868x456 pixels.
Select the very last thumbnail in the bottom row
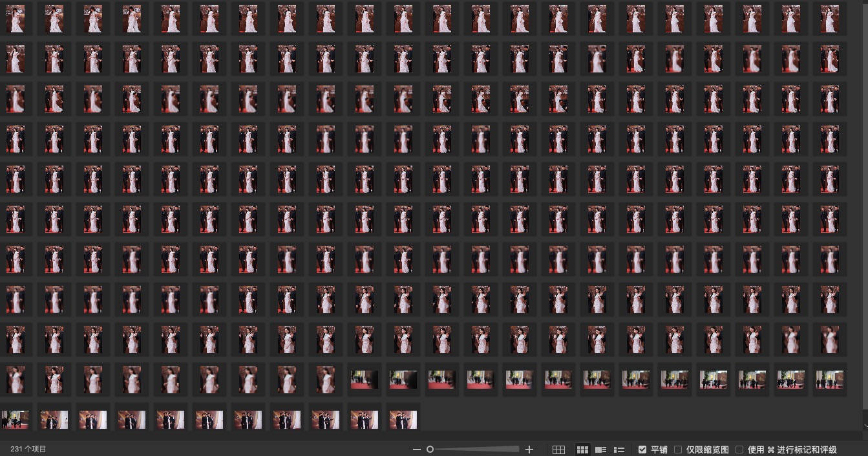pos(403,420)
